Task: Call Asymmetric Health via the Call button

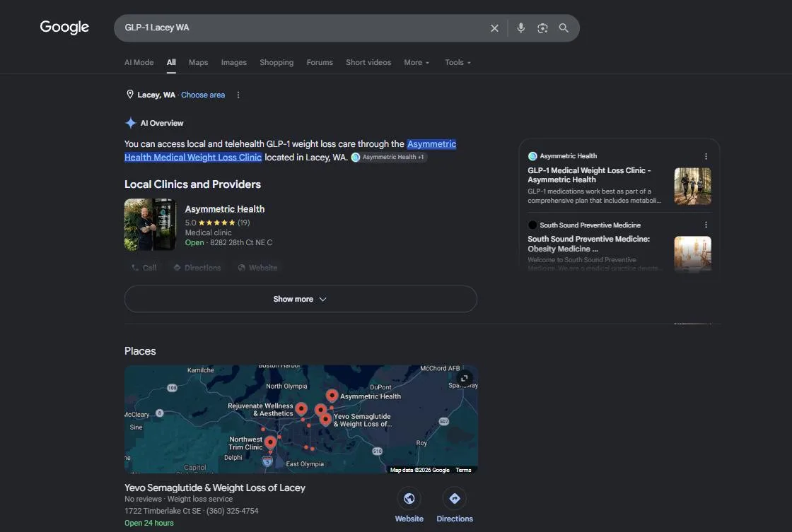Action: tap(144, 268)
